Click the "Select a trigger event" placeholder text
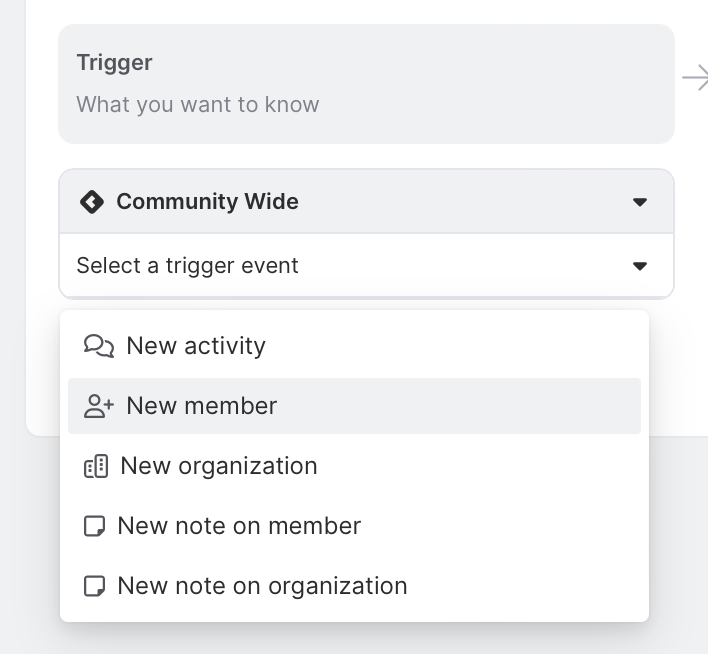708x654 pixels. click(187, 266)
